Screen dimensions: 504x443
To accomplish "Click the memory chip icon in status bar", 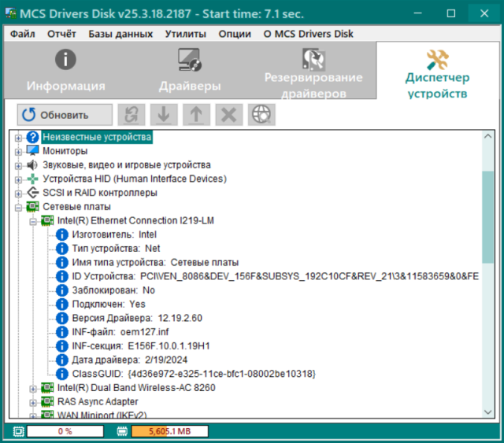I will coord(122,431).
